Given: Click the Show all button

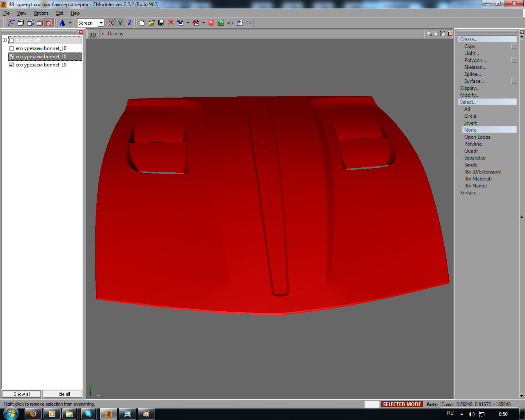Looking at the screenshot, I should pyautogui.click(x=22, y=394).
